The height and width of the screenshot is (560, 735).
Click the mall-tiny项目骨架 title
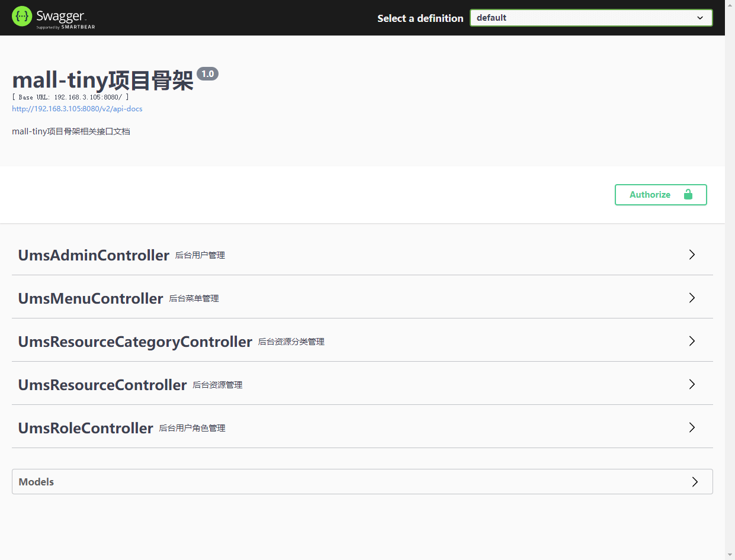tap(103, 81)
